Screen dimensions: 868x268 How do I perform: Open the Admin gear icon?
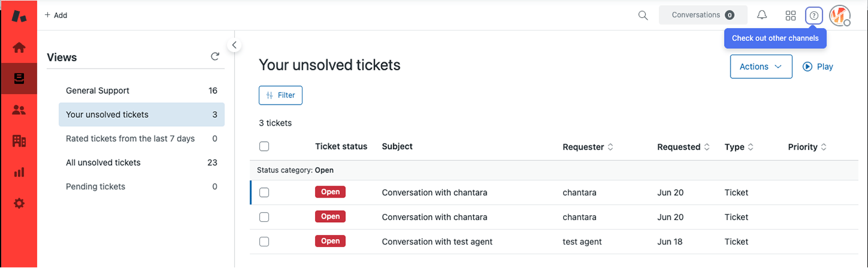pos(19,204)
